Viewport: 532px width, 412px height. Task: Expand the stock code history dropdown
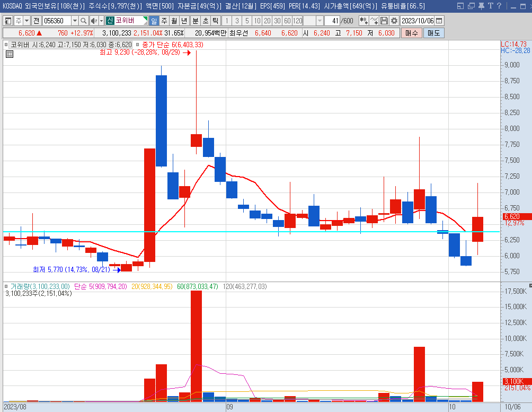click(x=75, y=21)
